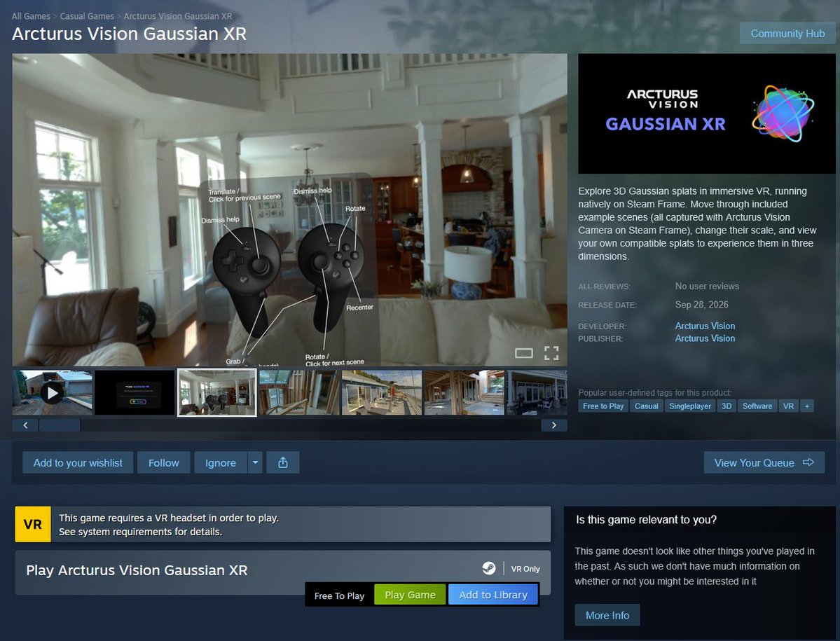Open View Your Queue

click(764, 462)
